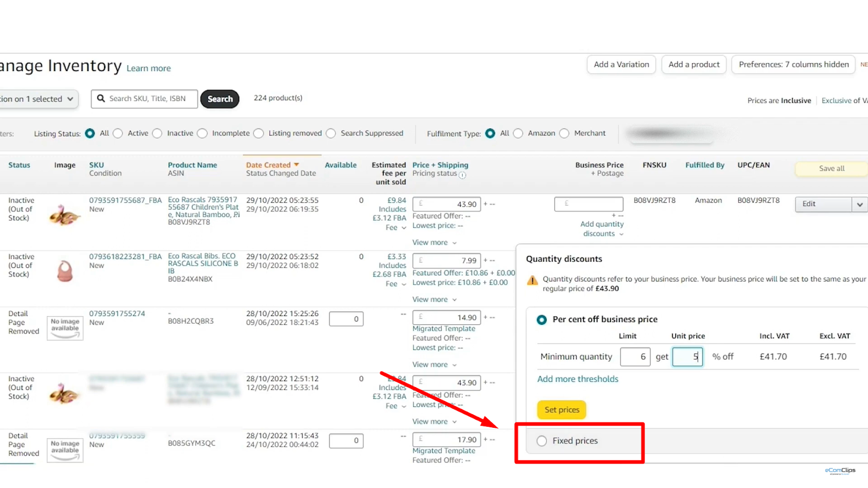The height and width of the screenshot is (488, 868).
Task: Open the Action on 1 selected dropdown
Action: click(38, 99)
